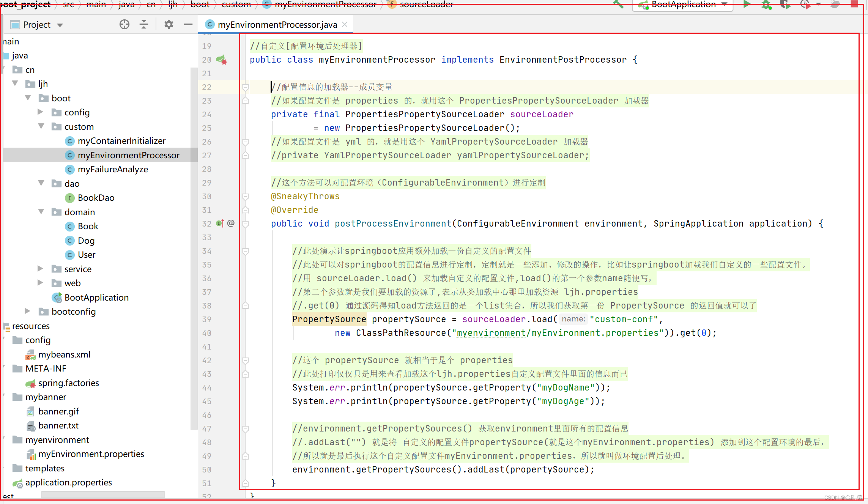Image resolution: width=868 pixels, height=504 pixels.
Task: Expand the web package
Action: tap(41, 283)
